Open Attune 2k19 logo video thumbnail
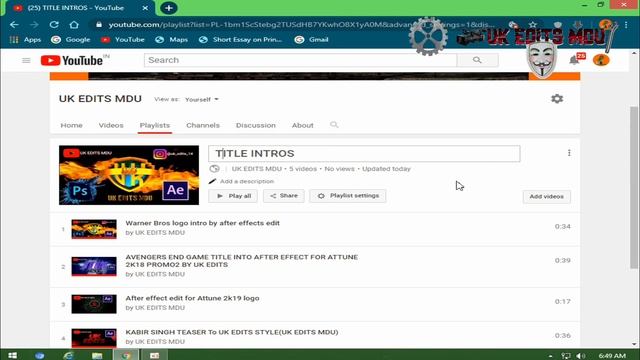The height and width of the screenshot is (360, 640). (94, 304)
